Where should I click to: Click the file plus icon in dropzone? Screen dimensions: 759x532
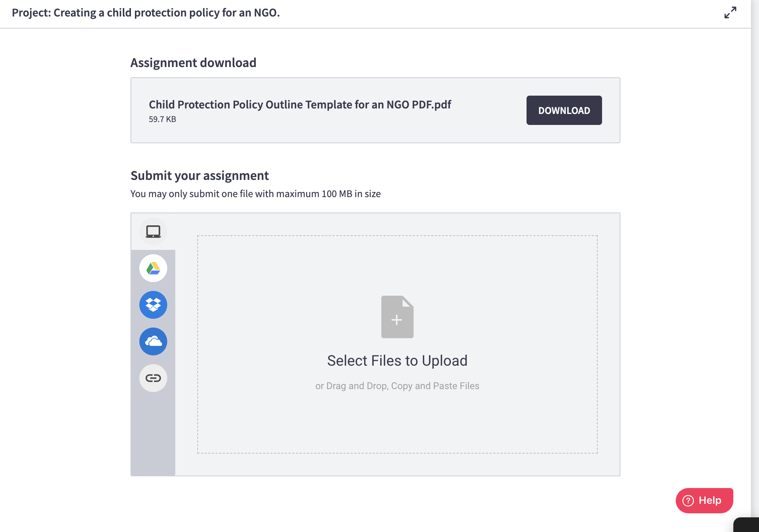pos(397,317)
